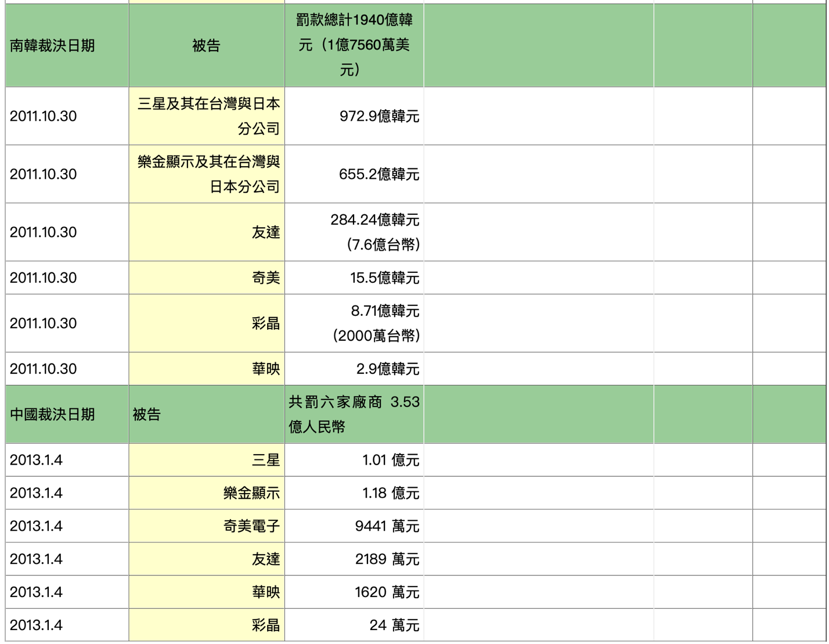Click the 24 萬元 cell
The width and height of the screenshot is (829, 644).
pyautogui.click(x=354, y=625)
